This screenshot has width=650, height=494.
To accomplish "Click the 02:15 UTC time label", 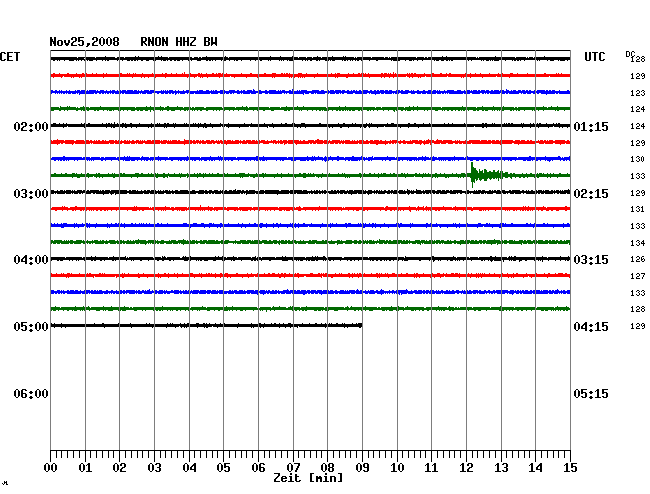I will point(591,194).
